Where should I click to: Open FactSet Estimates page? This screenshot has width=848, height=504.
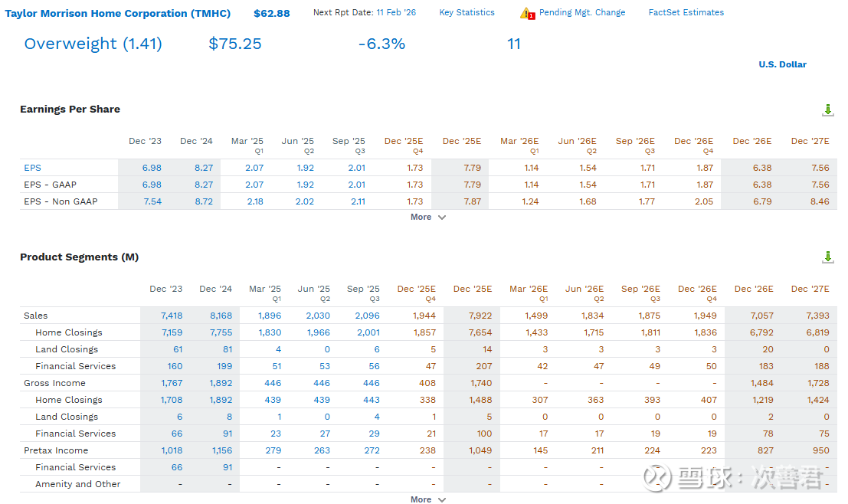686,13
